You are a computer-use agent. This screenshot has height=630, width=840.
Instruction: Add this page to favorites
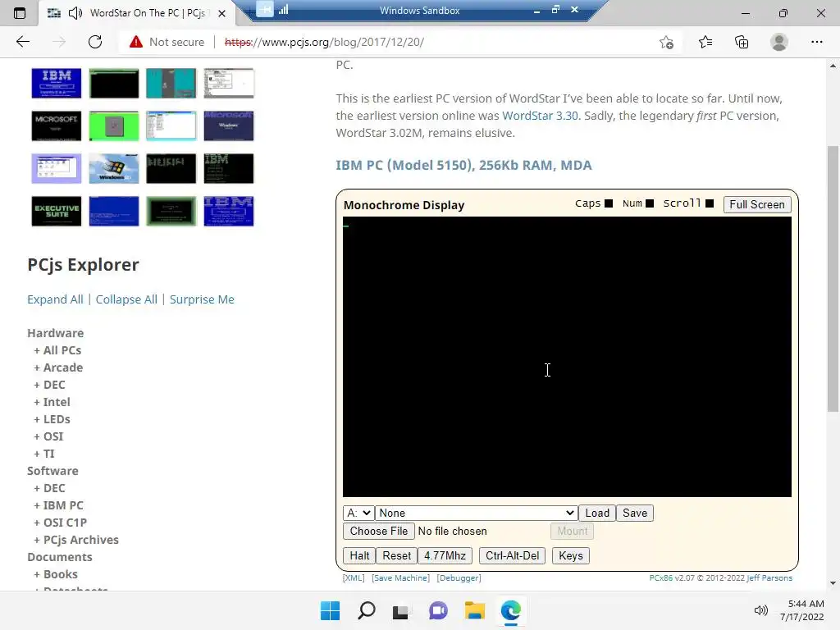[666, 42]
